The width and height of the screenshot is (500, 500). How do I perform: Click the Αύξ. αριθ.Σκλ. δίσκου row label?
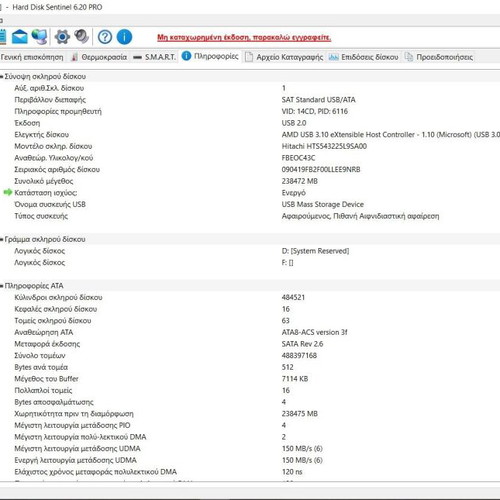point(49,88)
